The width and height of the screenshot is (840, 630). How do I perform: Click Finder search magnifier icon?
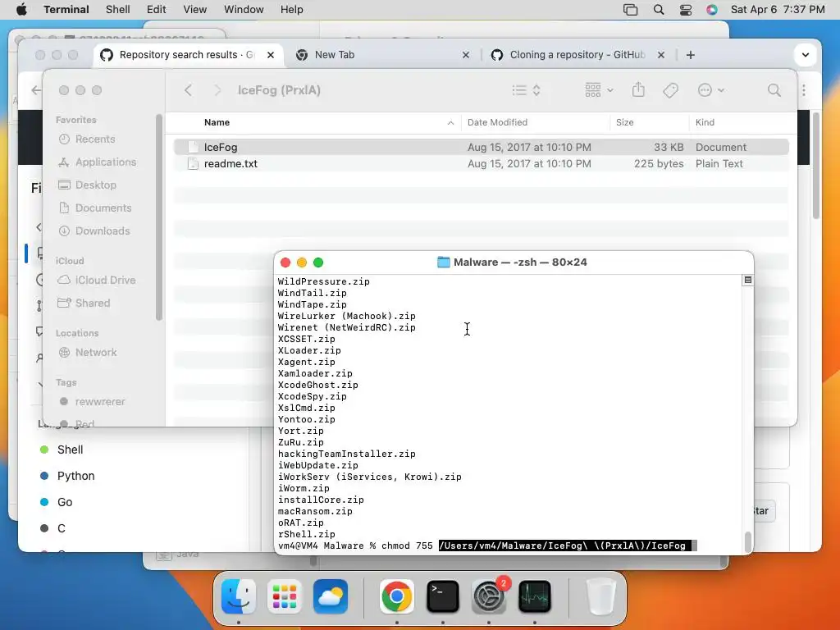(774, 90)
